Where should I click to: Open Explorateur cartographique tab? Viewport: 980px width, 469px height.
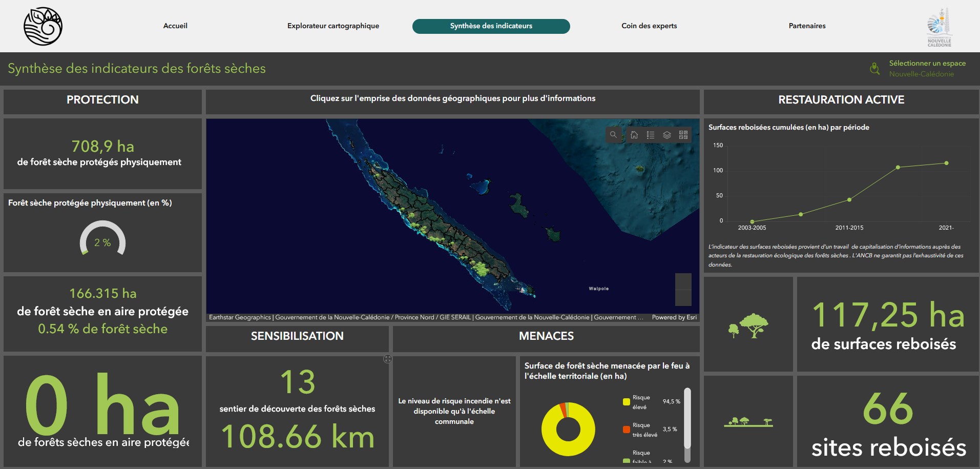point(333,26)
